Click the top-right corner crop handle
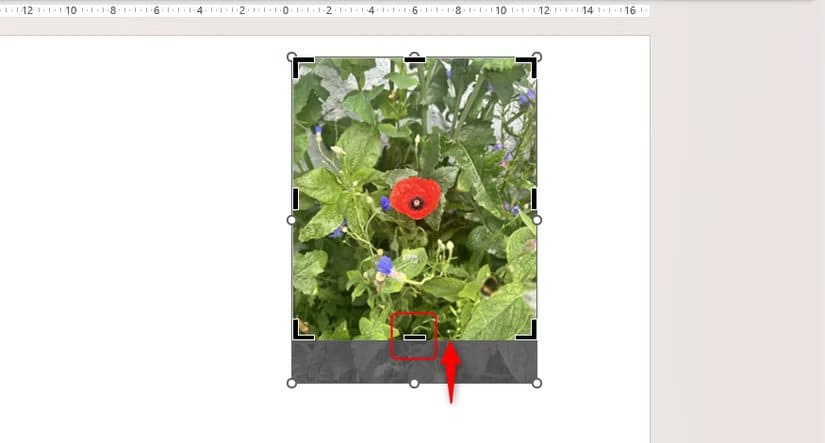Screen dimensions: 825x443 [x=526, y=67]
